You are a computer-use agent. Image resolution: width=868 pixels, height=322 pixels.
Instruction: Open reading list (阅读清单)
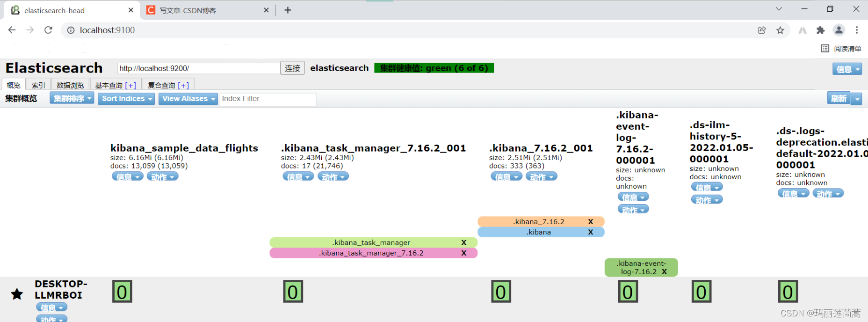click(x=841, y=48)
